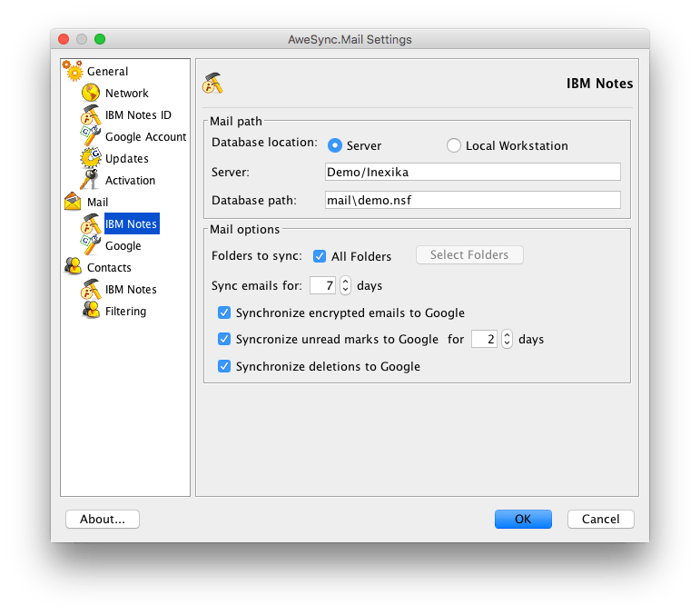
Task: Click the IBM Notes ID icon
Action: [x=91, y=115]
